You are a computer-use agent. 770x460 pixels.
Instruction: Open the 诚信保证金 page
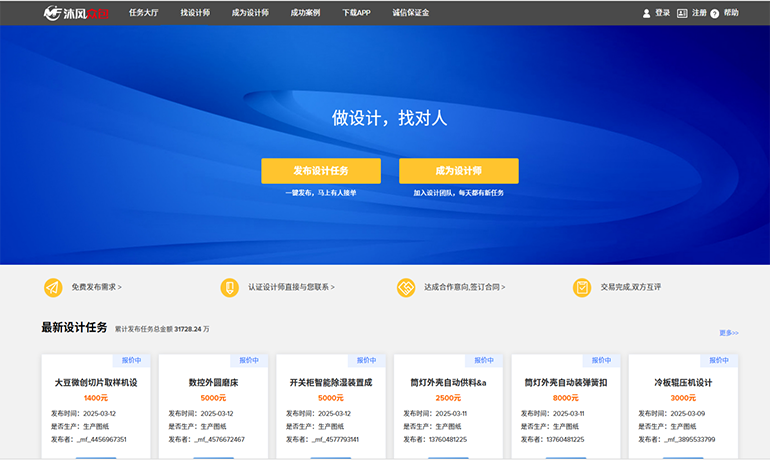pos(411,13)
